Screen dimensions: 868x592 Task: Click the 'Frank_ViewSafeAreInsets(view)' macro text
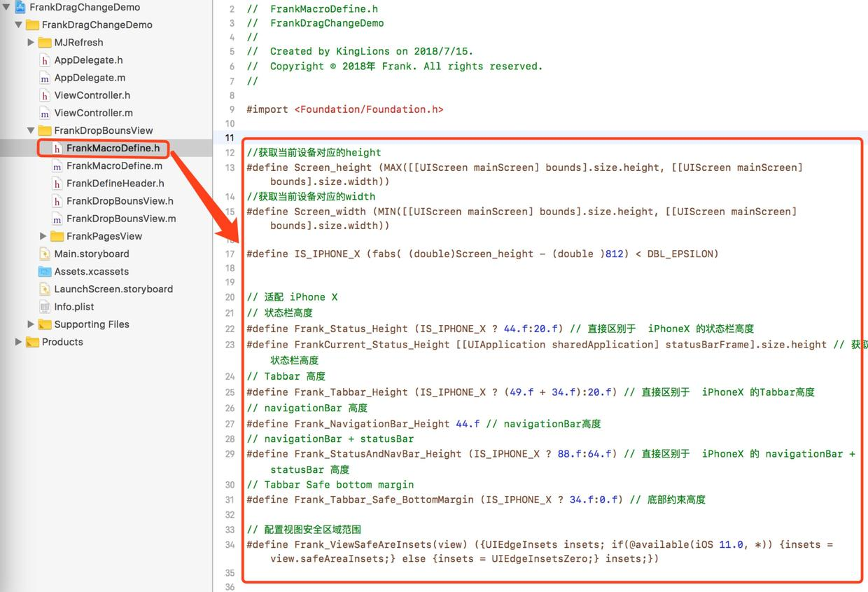point(381,544)
